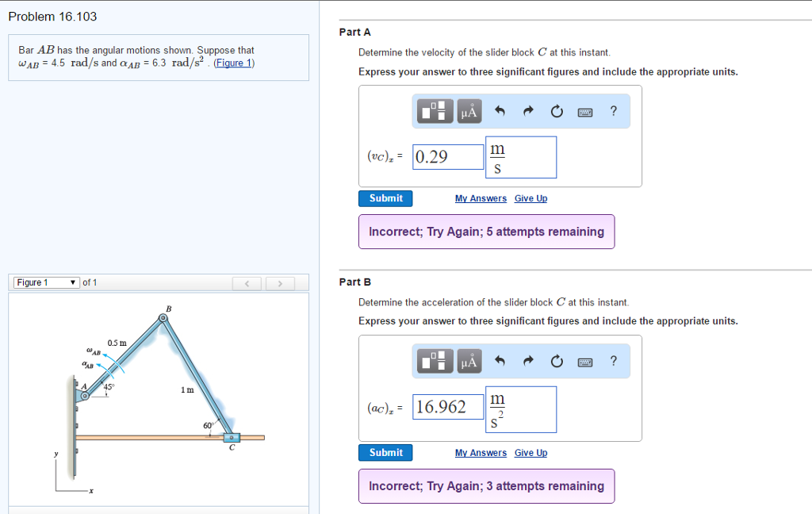
Task: Click inside the (vC)x answer input field
Action: pos(447,157)
